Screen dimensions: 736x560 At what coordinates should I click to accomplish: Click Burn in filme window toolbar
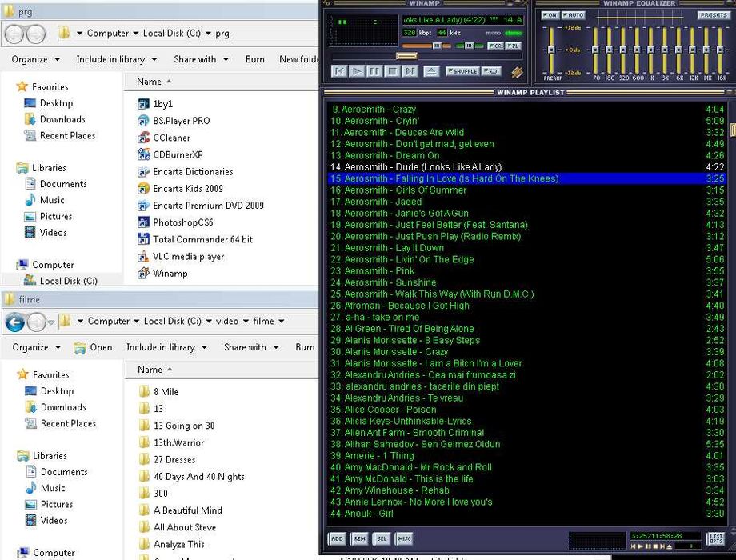305,347
